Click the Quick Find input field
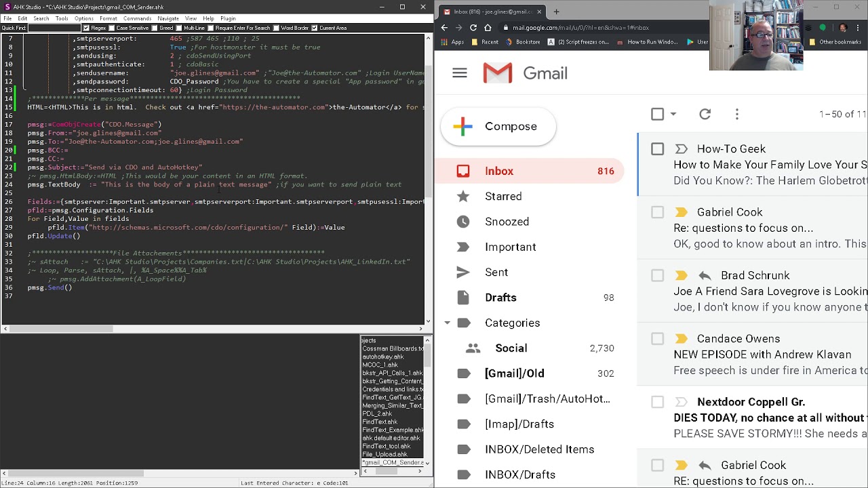 point(54,28)
